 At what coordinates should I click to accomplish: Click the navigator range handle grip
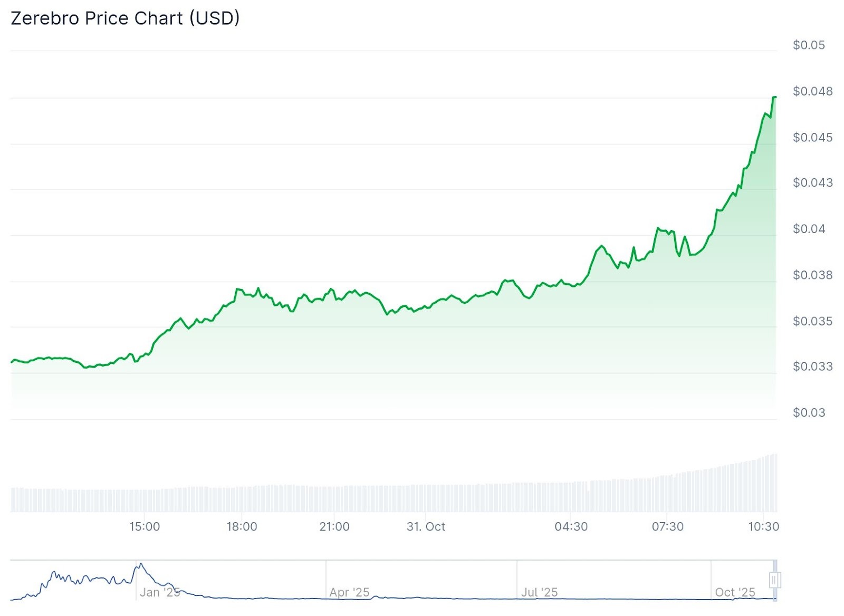pyautogui.click(x=774, y=580)
